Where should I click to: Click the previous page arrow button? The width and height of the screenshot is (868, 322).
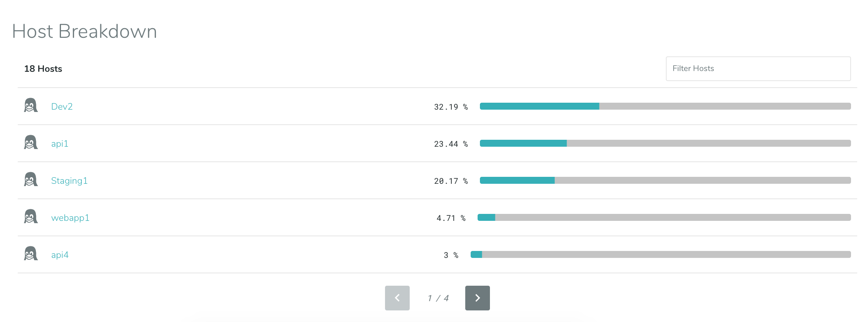pos(397,298)
